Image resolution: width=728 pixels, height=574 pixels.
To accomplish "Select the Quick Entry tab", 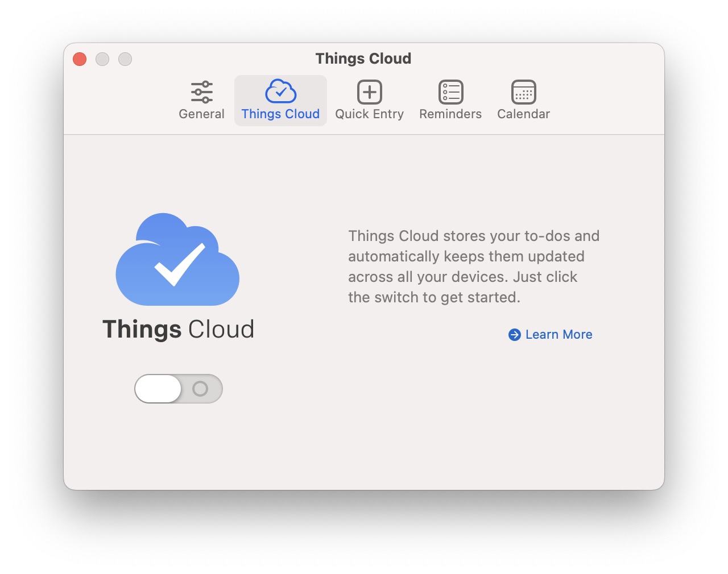I will tap(369, 100).
